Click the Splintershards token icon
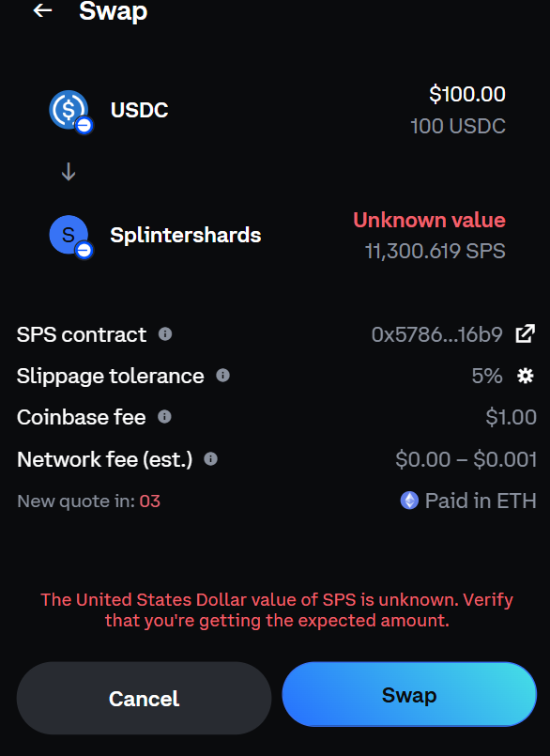The height and width of the screenshot is (756, 550). click(x=69, y=235)
